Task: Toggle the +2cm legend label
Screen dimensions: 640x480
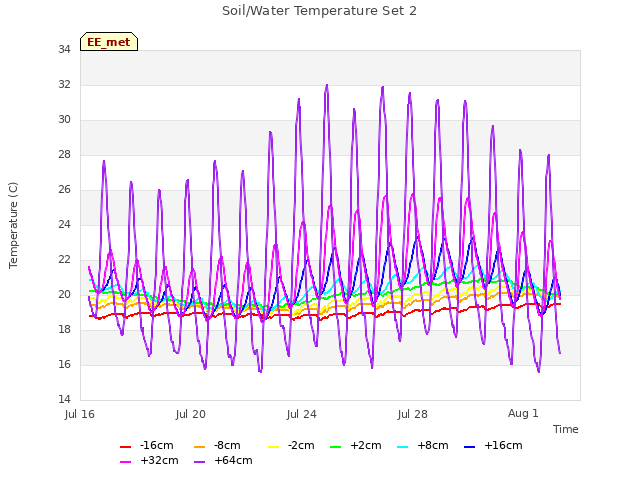Action: [366, 445]
